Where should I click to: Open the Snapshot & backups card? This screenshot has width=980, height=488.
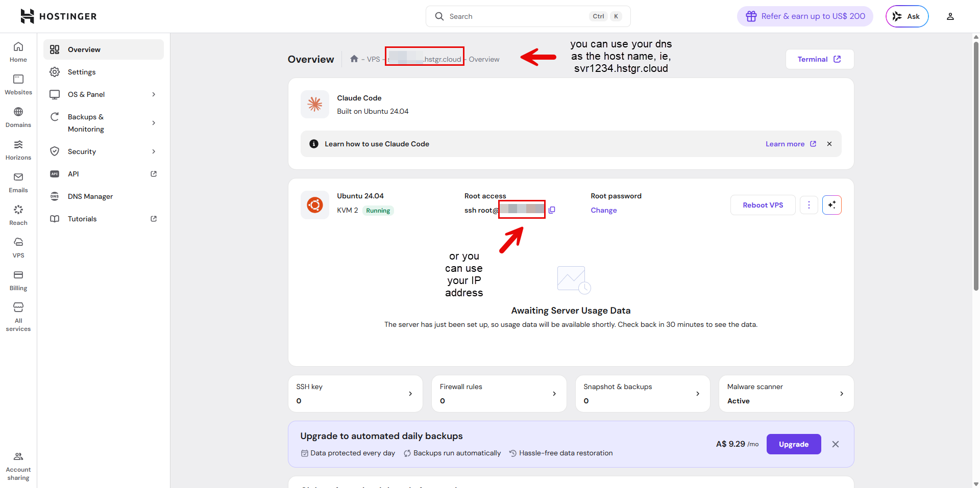[643, 394]
